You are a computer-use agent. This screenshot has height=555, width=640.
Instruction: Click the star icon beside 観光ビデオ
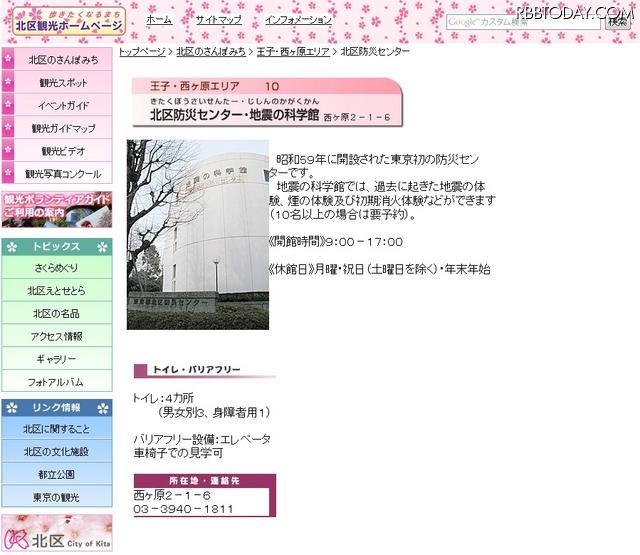click(x=8, y=151)
